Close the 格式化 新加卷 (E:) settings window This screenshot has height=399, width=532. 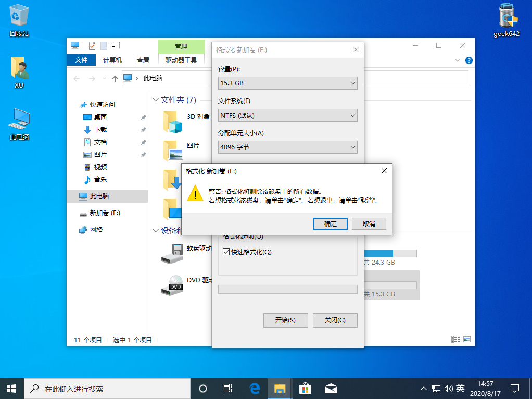pos(356,49)
